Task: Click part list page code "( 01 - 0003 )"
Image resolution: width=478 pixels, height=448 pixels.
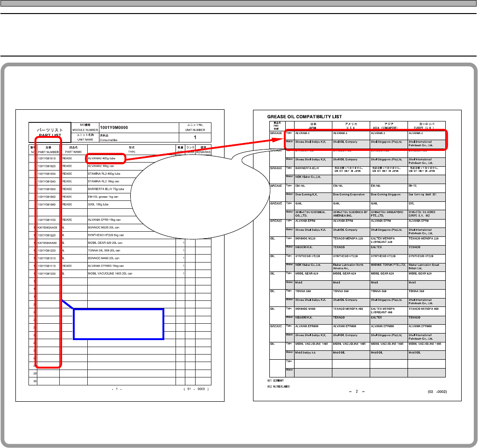Action: tap(197, 390)
